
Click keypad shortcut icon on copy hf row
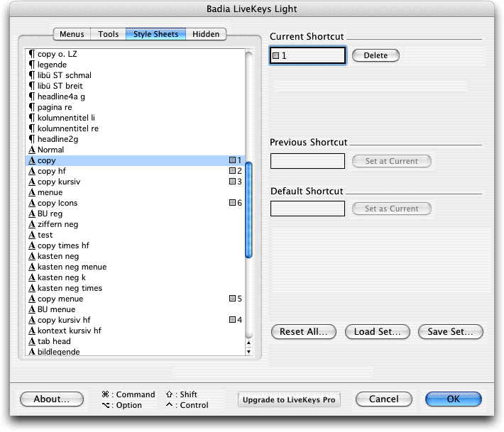[232, 170]
